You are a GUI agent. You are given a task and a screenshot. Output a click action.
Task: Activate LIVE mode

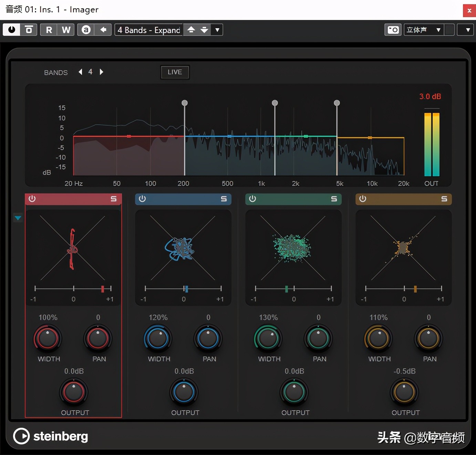point(175,72)
